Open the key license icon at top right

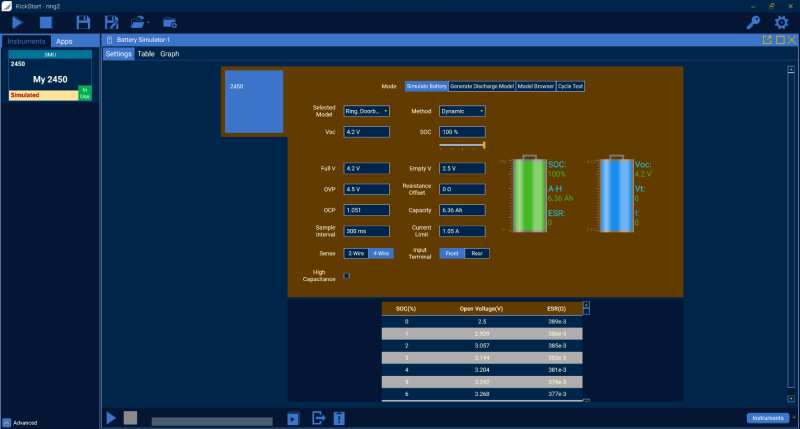(754, 22)
